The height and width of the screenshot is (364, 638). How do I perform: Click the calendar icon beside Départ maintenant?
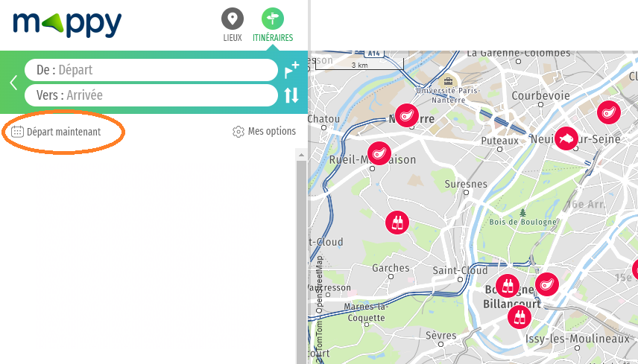[17, 132]
